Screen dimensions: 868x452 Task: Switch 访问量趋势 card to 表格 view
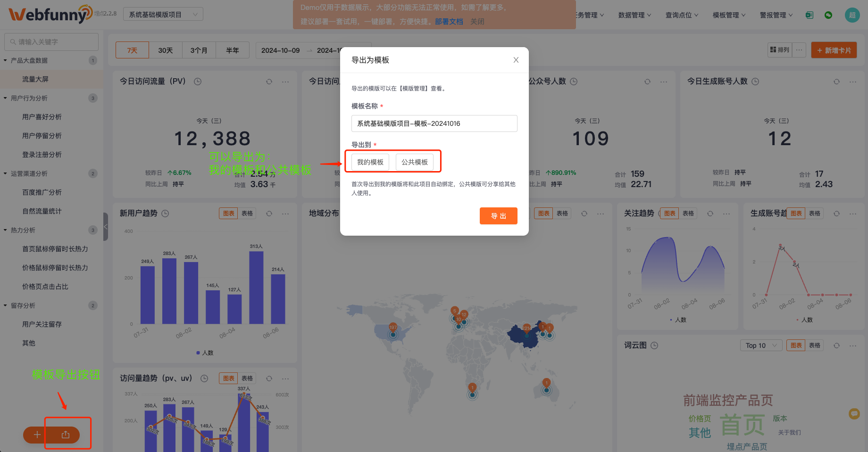coord(247,378)
